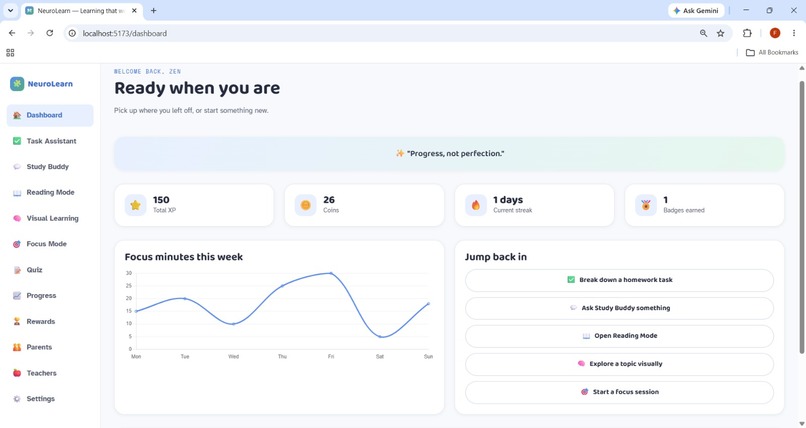This screenshot has width=806, height=428.
Task: Click Open Reading Mode button
Action: (619, 336)
